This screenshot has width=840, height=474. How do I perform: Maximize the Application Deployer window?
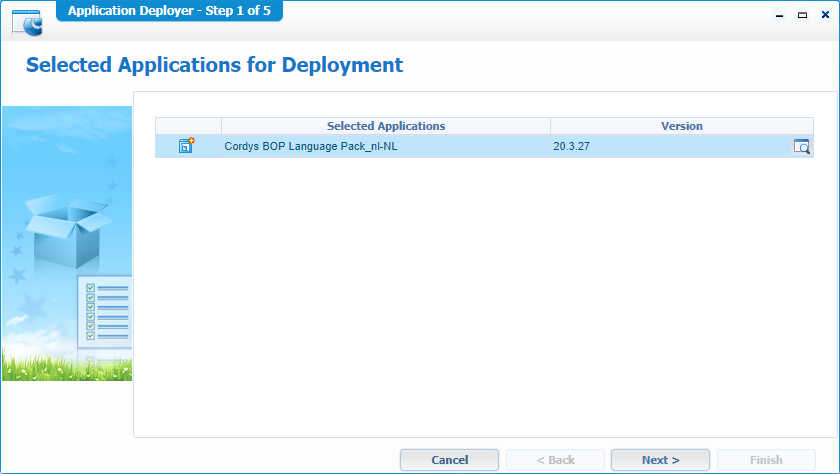[x=802, y=15]
